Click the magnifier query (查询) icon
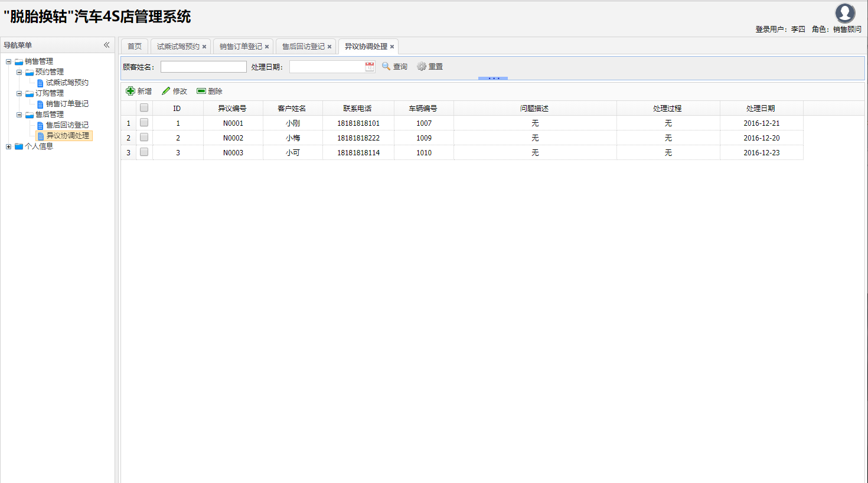Screen dimensions: 868x483 pyautogui.click(x=386, y=66)
